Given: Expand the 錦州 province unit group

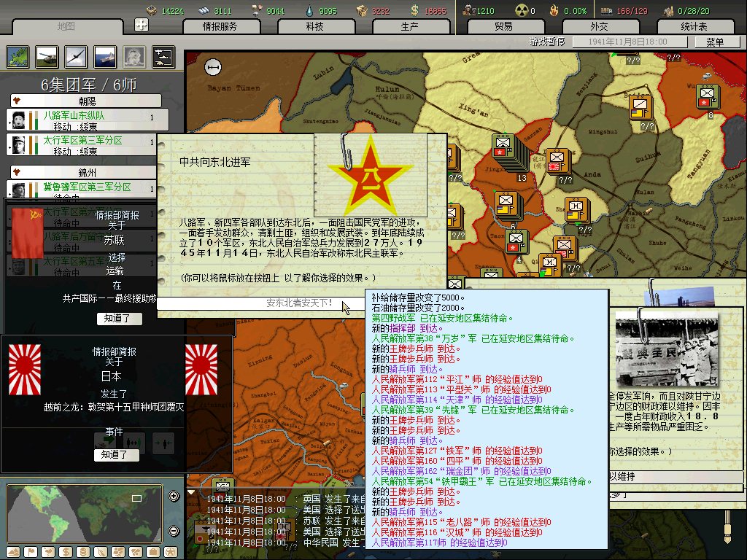Looking at the screenshot, I should click(x=86, y=172).
